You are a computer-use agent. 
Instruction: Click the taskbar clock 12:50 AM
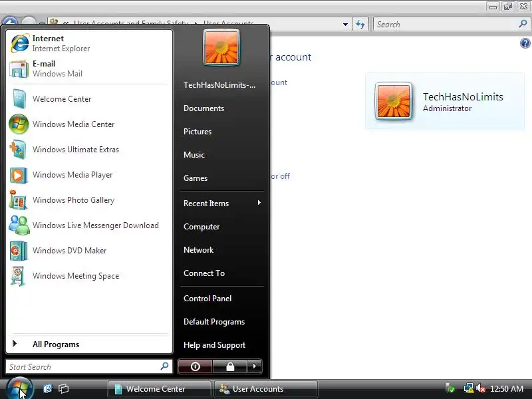[507, 388]
